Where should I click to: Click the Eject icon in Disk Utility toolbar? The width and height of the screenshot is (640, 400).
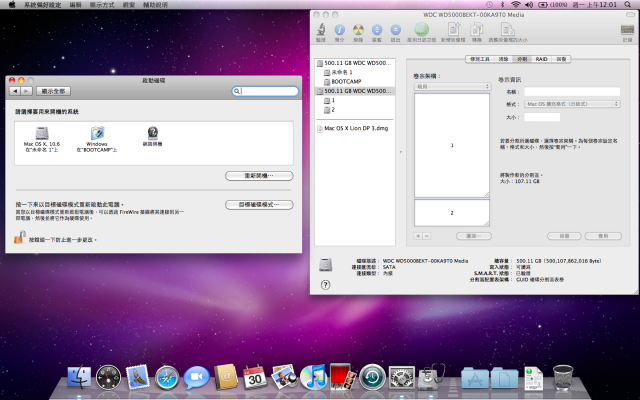click(396, 30)
